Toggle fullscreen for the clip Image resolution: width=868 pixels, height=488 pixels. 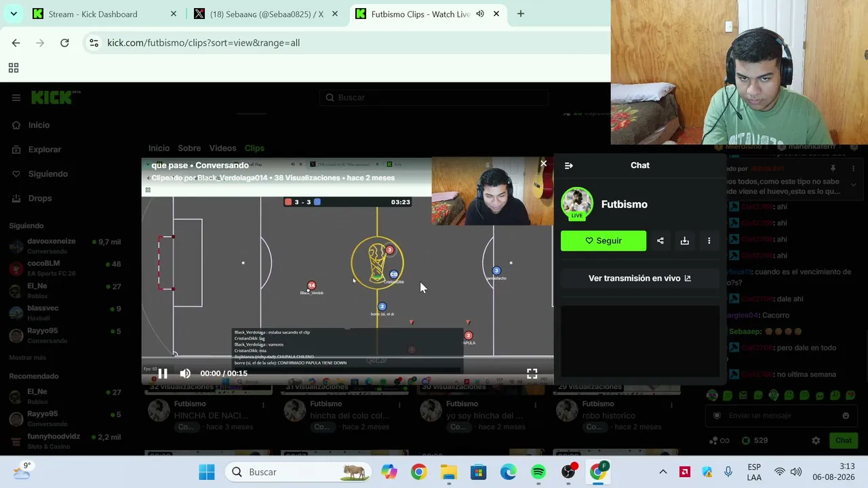532,373
